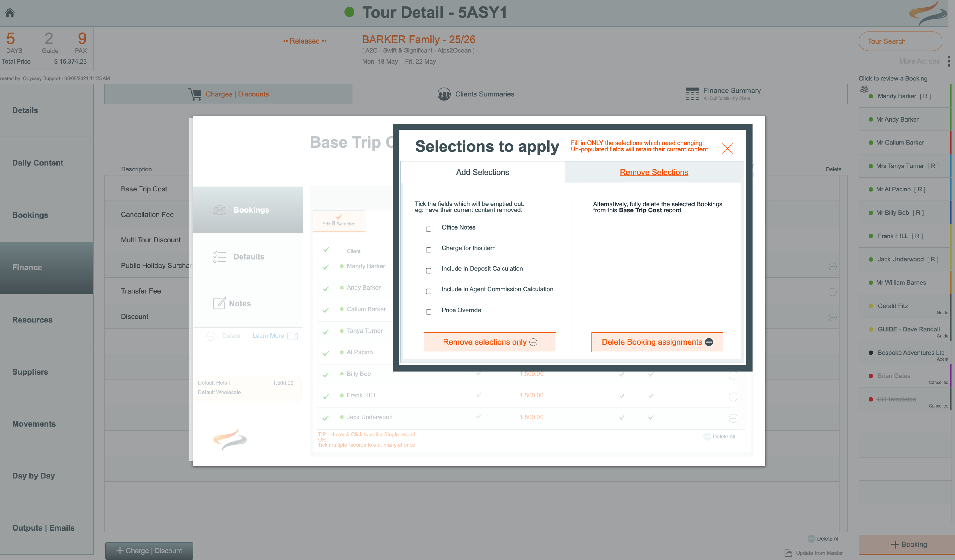Viewport: 955px width, 560px height.
Task: Click the group icon above Mandy Barker booking
Action: pyautogui.click(x=864, y=89)
